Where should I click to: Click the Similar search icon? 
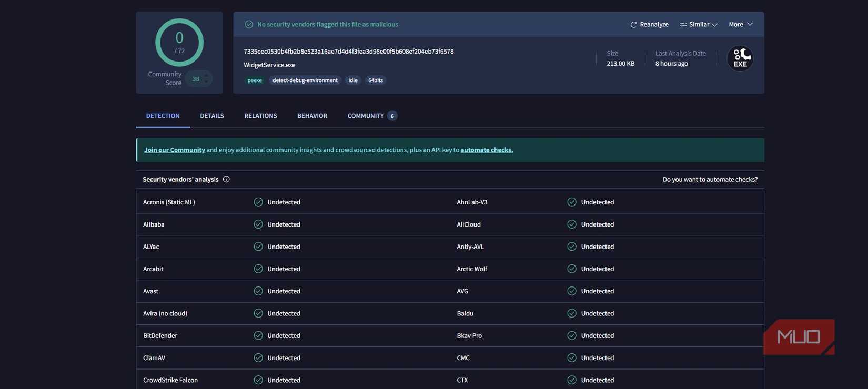(683, 25)
